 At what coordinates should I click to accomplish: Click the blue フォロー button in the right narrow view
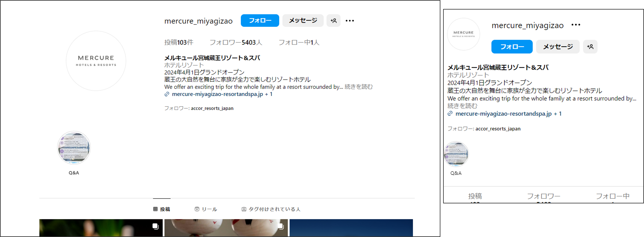click(512, 46)
